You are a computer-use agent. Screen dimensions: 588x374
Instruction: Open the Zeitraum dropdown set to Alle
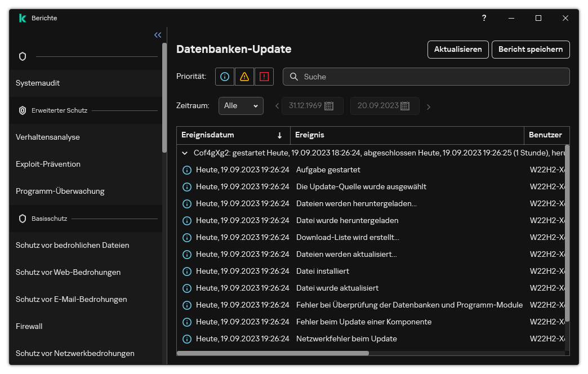coord(240,106)
